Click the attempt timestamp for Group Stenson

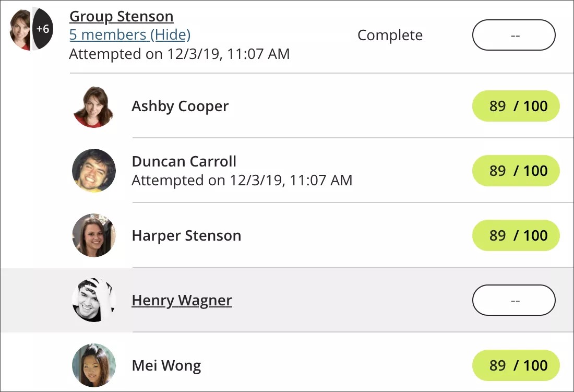[179, 54]
